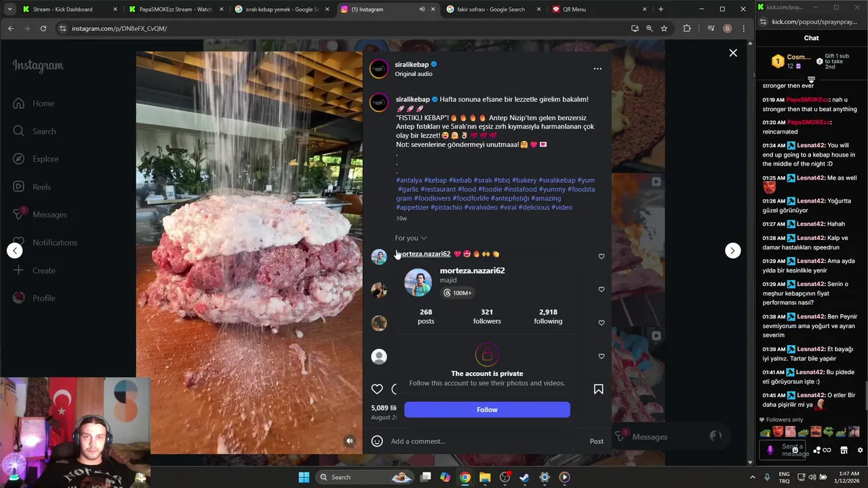868x488 pixels.
Task: Open the Chrome extensions puzzle icon
Action: click(687, 28)
